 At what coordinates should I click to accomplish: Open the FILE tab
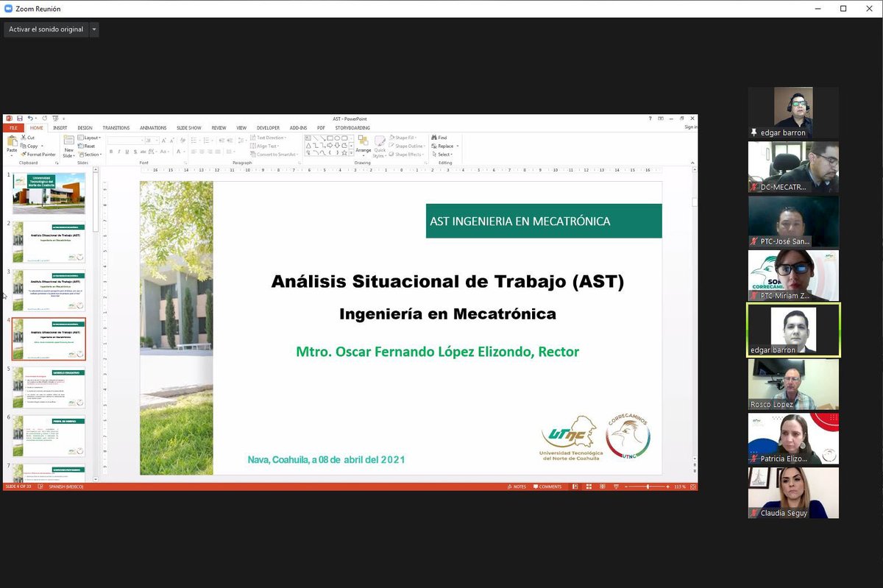point(13,127)
